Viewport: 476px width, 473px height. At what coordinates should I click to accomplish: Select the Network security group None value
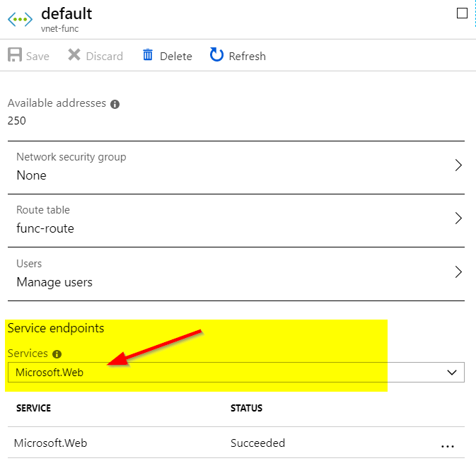coord(31,175)
